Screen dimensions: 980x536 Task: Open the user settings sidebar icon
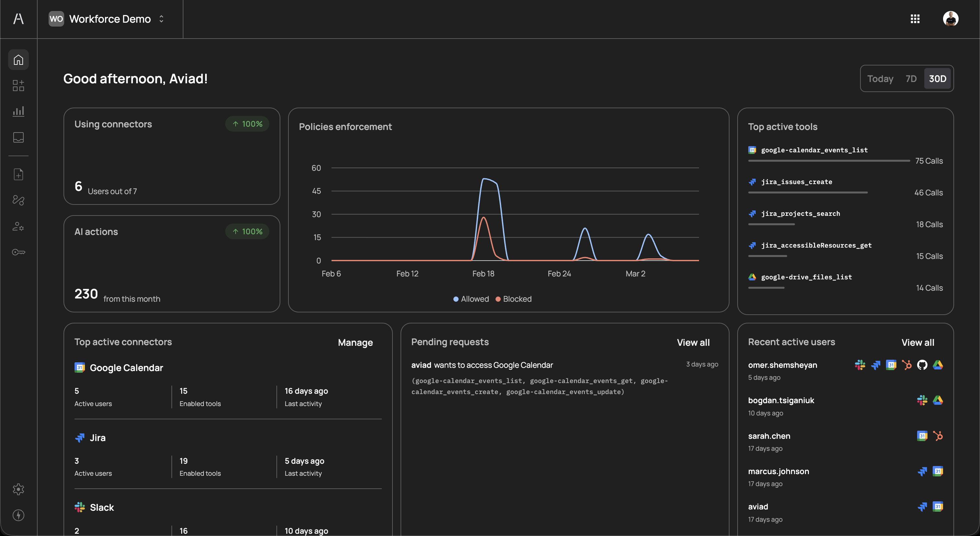18,227
